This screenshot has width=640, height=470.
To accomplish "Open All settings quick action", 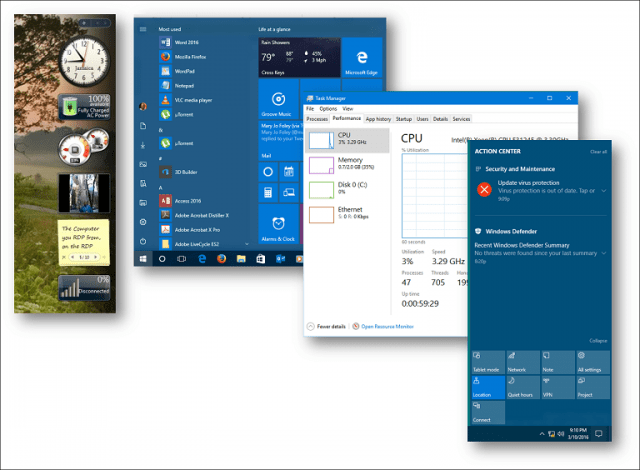I will (x=593, y=362).
